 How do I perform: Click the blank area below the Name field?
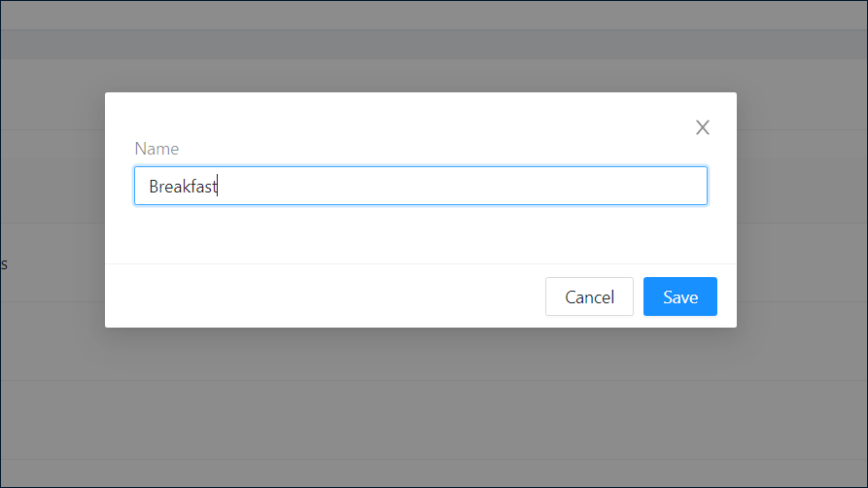pos(421,233)
